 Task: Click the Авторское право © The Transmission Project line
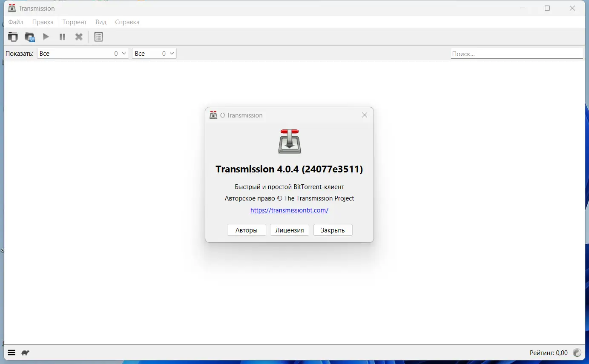click(x=290, y=198)
